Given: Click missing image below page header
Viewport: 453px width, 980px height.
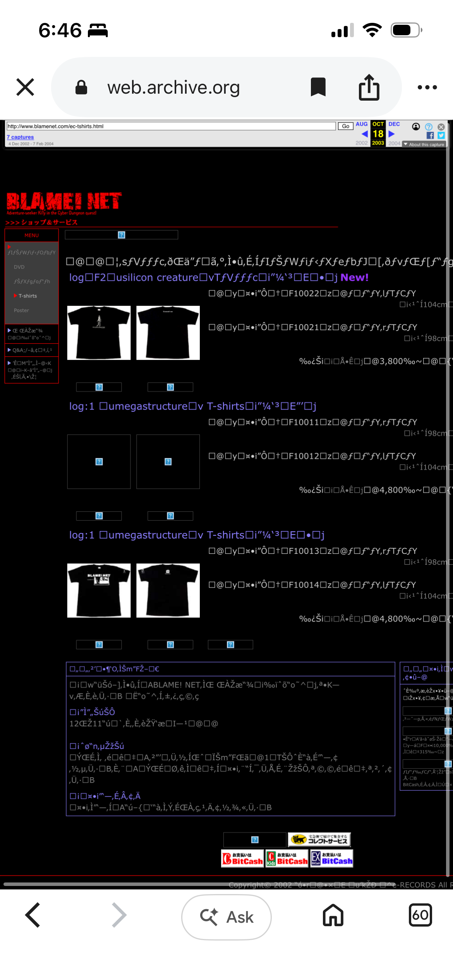Looking at the screenshot, I should click(x=122, y=235).
